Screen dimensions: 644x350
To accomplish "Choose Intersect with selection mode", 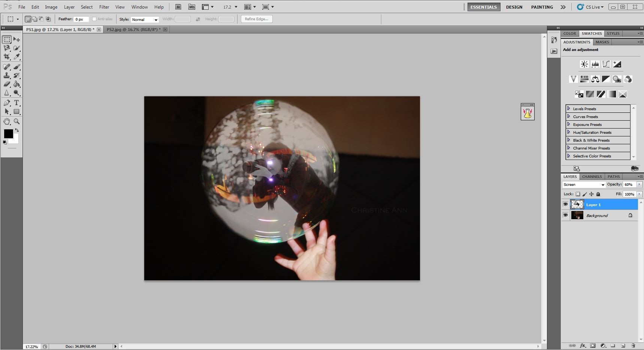I will click(x=48, y=19).
